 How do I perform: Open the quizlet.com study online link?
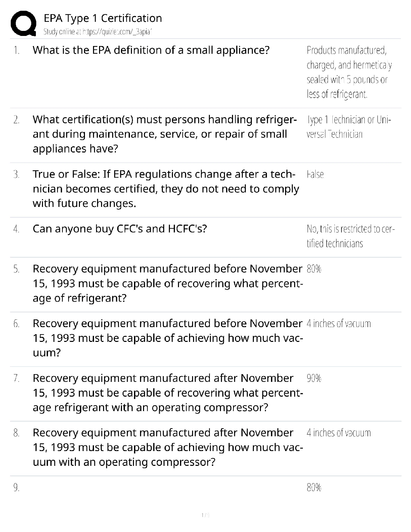[98, 32]
